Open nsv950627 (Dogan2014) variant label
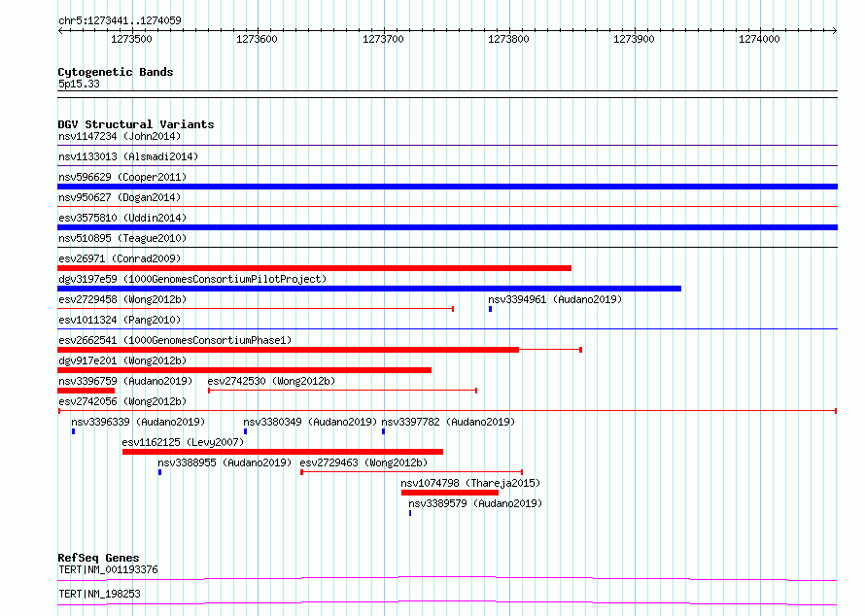Screen dimensions: 865x616 [120, 197]
